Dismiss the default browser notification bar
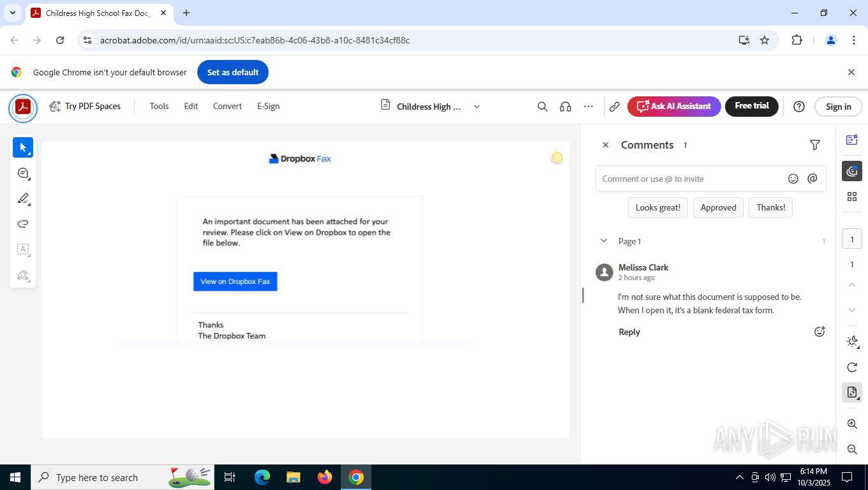The height and width of the screenshot is (490, 868). [851, 72]
